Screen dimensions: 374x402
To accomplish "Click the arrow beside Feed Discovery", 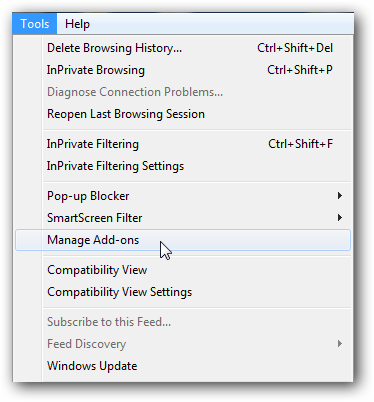I will (x=340, y=344).
